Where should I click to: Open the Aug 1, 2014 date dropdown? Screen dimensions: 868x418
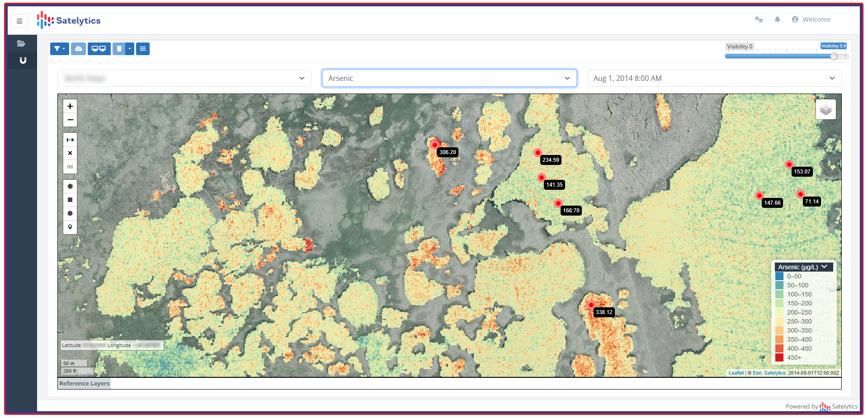click(714, 78)
